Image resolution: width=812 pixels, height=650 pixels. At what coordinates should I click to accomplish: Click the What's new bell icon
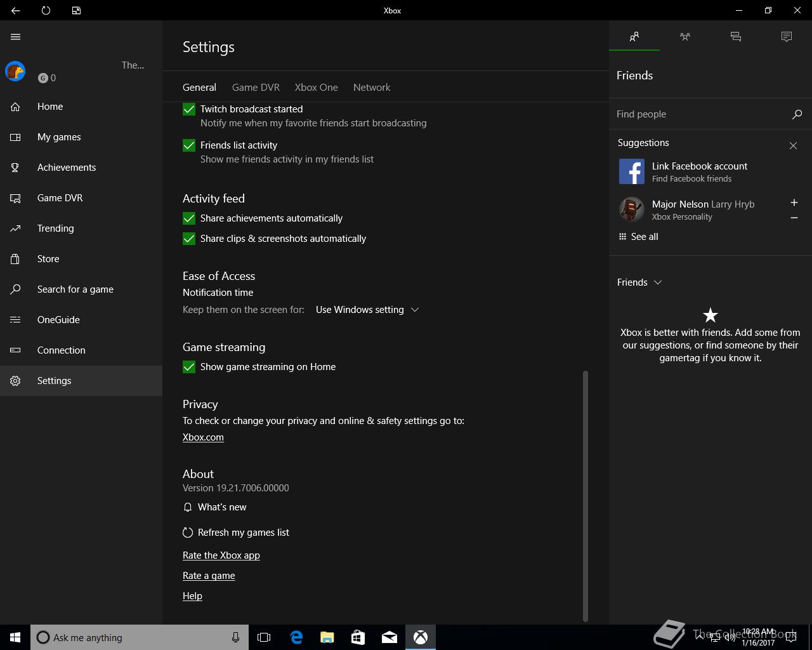click(188, 507)
